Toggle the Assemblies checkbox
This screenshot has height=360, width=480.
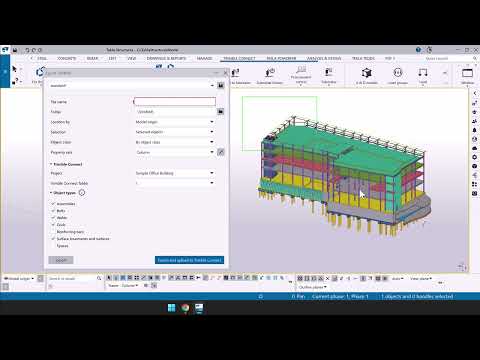point(53,204)
